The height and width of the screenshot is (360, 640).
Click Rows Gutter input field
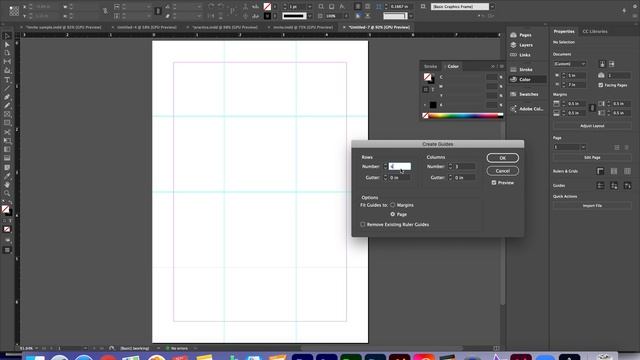tap(400, 178)
